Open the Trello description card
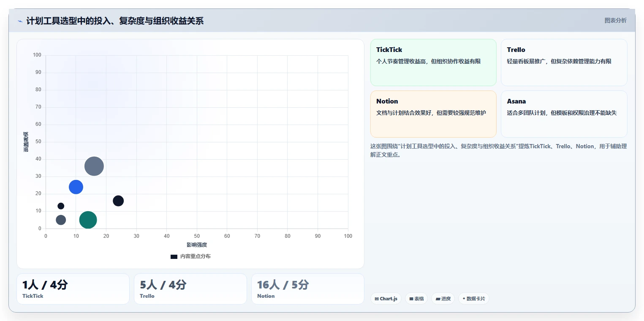 (x=564, y=63)
